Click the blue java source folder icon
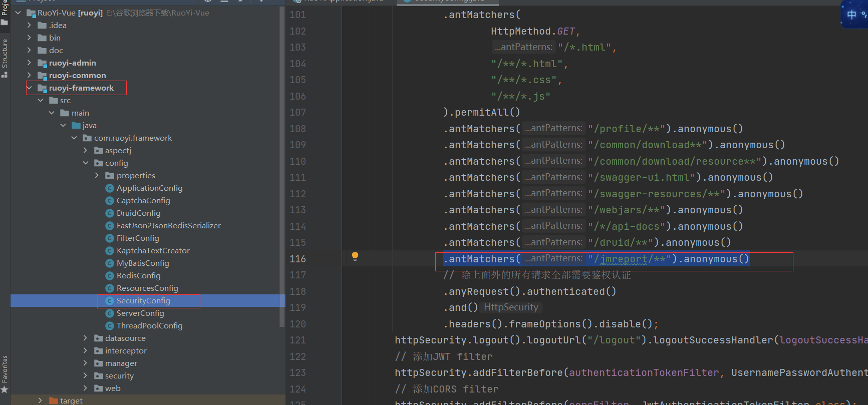 tap(76, 126)
